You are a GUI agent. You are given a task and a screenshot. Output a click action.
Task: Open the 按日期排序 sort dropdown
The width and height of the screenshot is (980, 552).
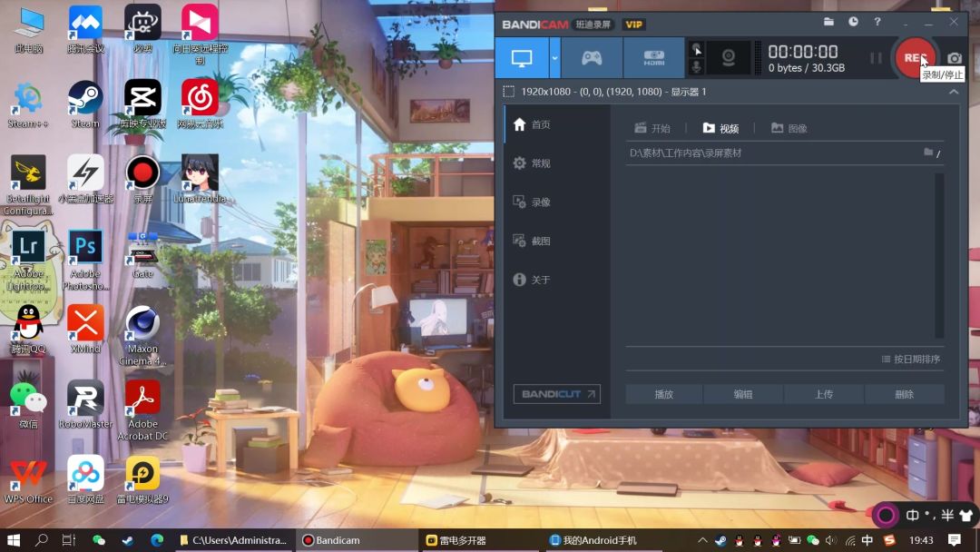[x=911, y=360]
